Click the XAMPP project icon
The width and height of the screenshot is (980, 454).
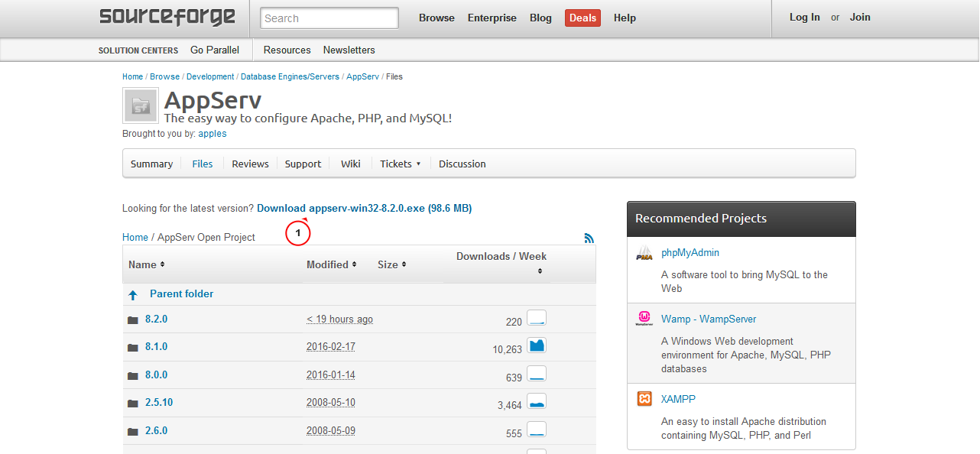644,399
